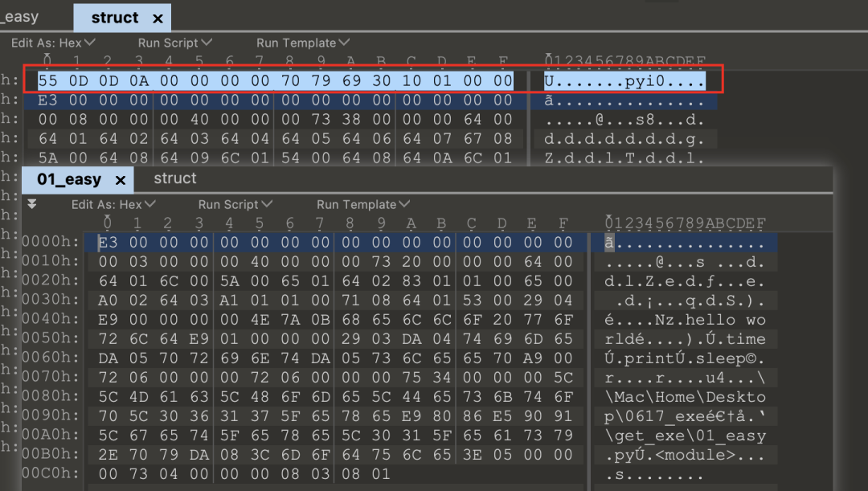Open Edit As: Hex dropdown in the top window
Screen dimensions: 868x491
(53, 43)
